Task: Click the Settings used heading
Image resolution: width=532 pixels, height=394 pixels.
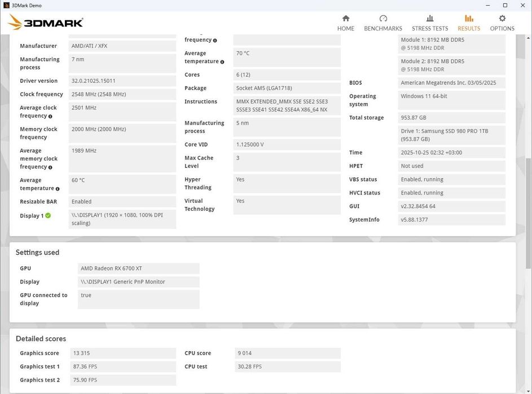Action: pyautogui.click(x=37, y=253)
